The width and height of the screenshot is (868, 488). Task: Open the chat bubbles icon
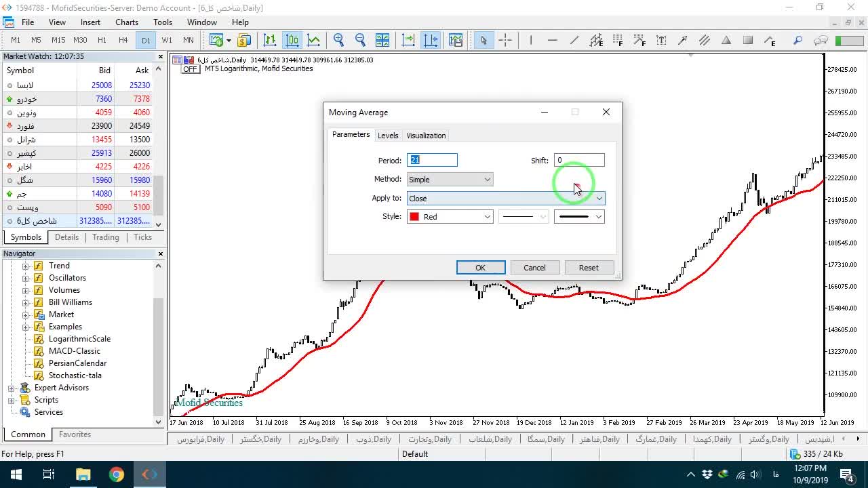point(821,40)
